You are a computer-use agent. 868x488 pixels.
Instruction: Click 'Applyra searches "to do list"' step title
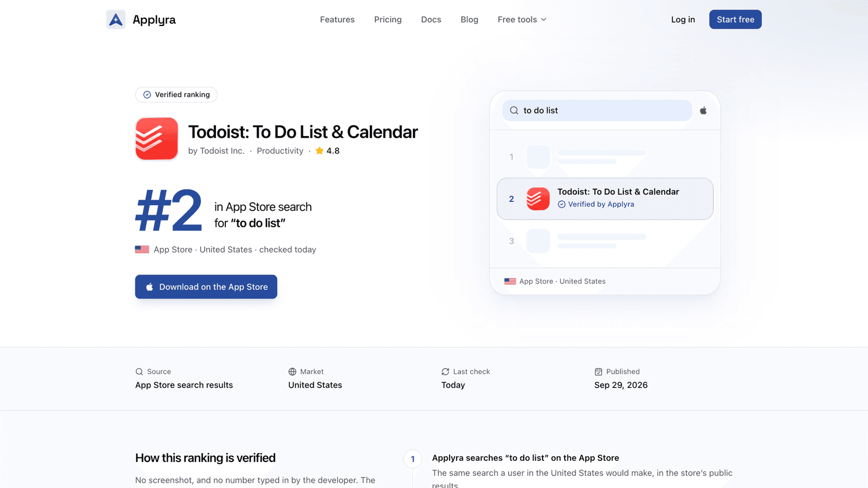coord(525,458)
